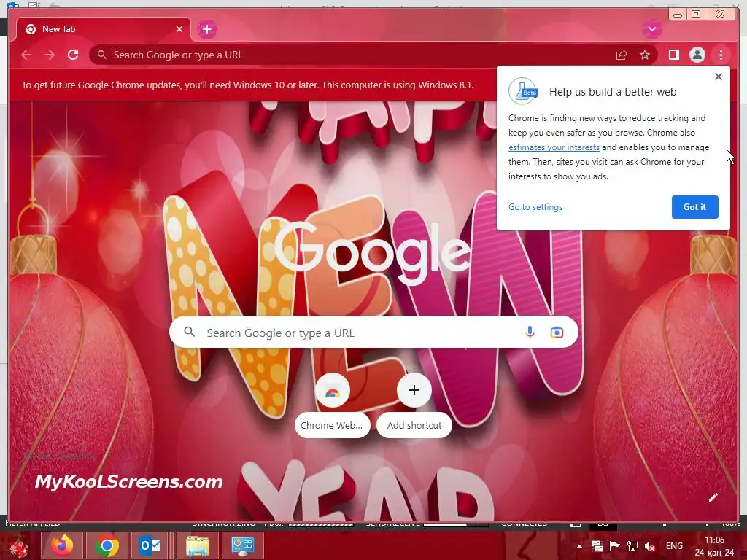Switch ENG input language
This screenshot has width=747, height=560.
click(x=674, y=546)
